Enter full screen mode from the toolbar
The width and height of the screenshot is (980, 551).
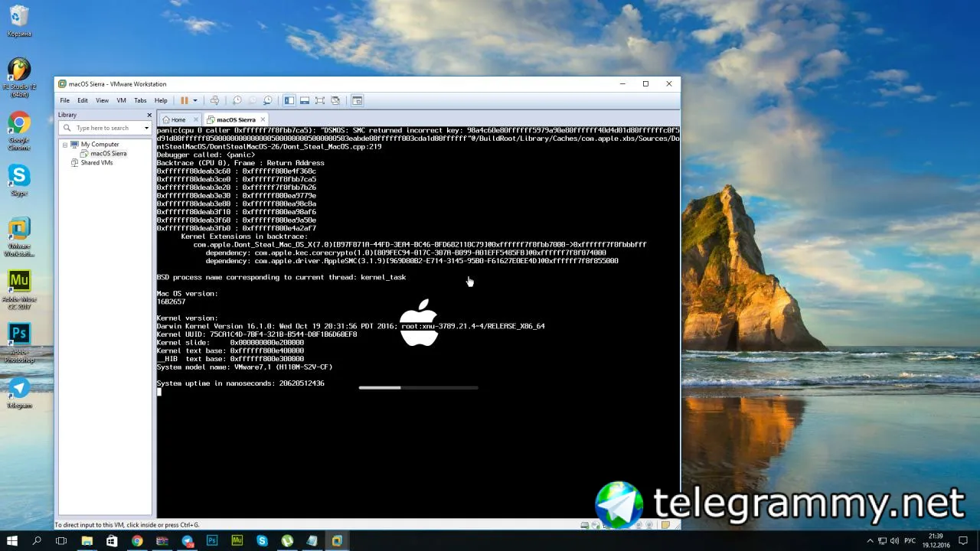click(x=320, y=100)
